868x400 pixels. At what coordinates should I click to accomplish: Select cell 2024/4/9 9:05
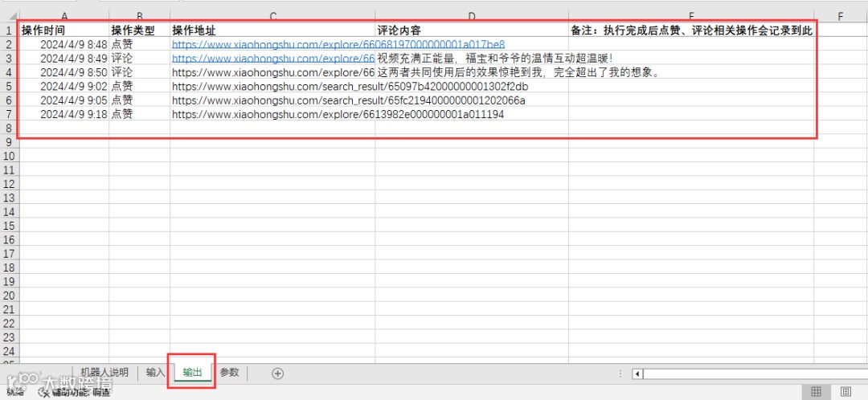[x=64, y=100]
